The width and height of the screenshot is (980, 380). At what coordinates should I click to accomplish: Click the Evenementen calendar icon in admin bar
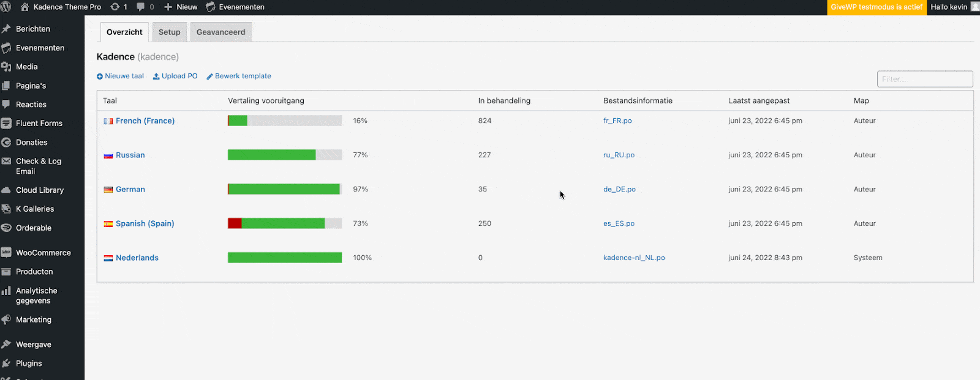pyautogui.click(x=211, y=7)
